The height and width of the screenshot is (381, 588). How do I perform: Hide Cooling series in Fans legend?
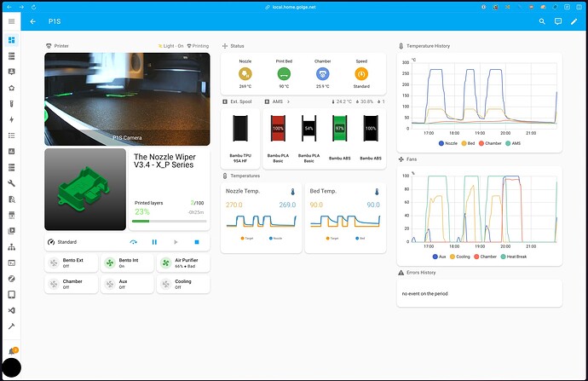tap(460, 257)
